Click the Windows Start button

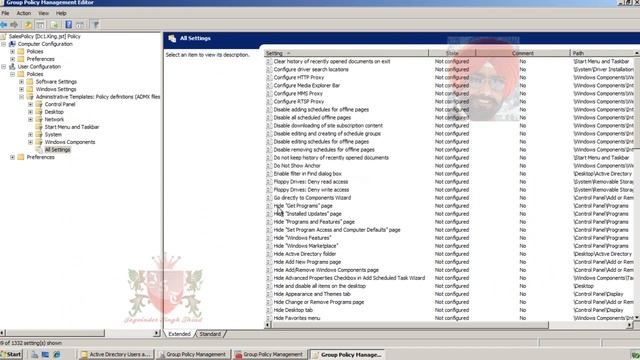click(11, 355)
